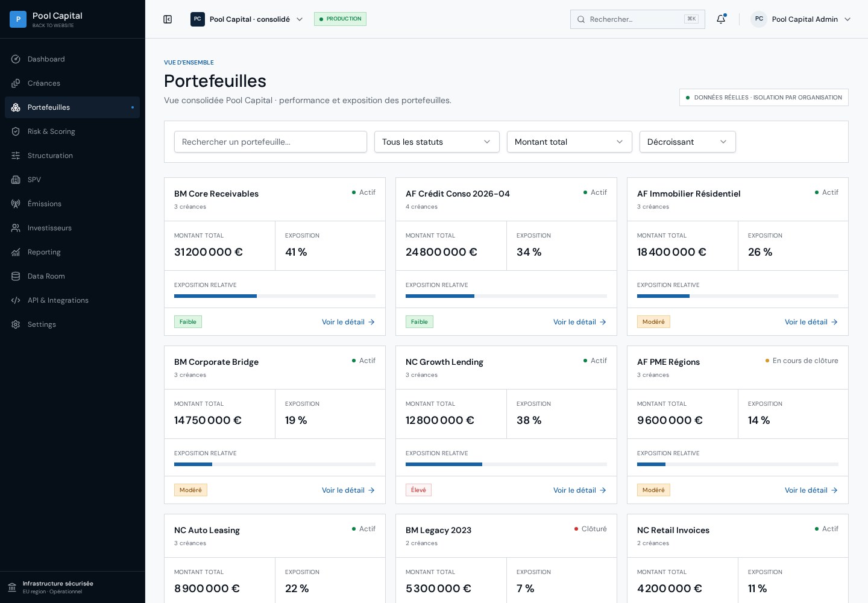Open Créances menu item
This screenshot has width=868, height=603.
click(72, 83)
